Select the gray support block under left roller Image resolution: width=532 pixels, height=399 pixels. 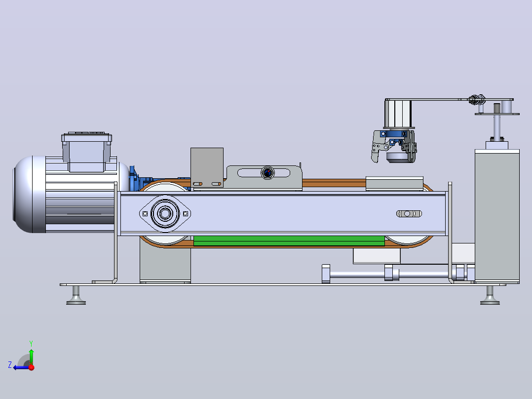tap(165, 265)
